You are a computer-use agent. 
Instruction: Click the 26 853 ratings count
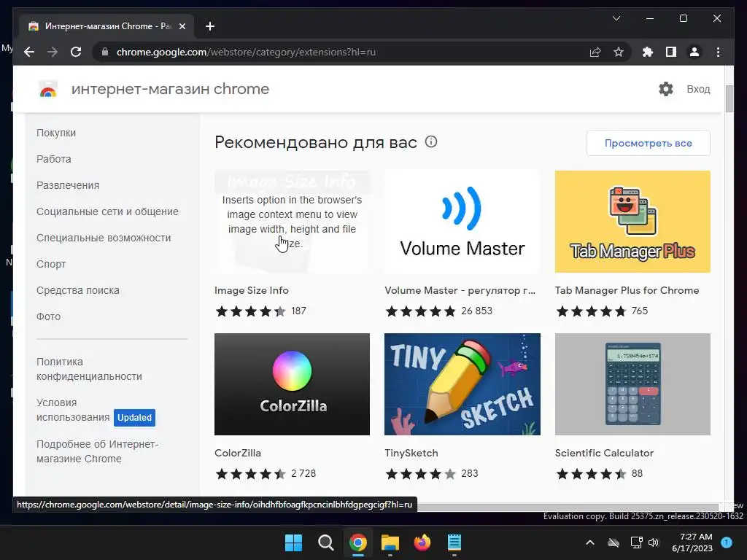tap(477, 311)
